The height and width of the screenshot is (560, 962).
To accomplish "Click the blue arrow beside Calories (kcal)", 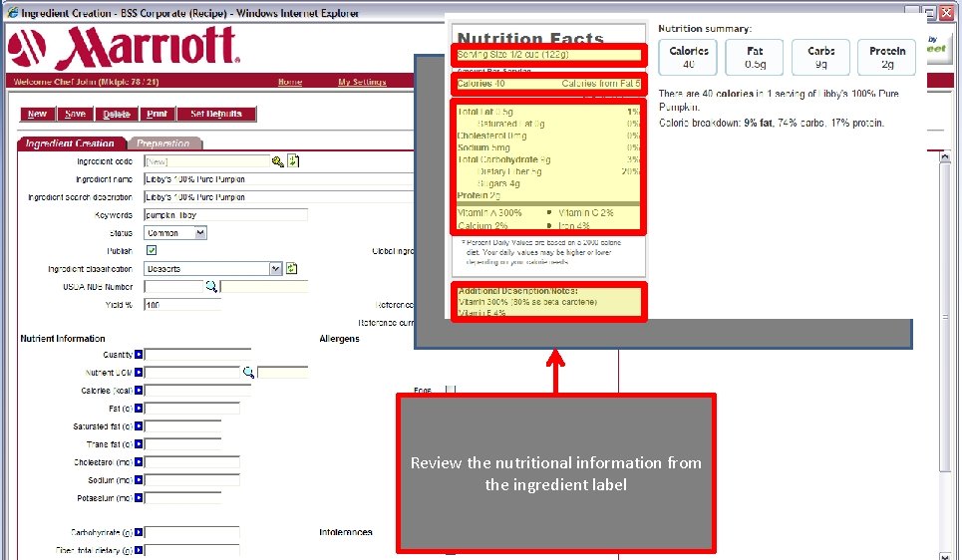I will (x=139, y=390).
